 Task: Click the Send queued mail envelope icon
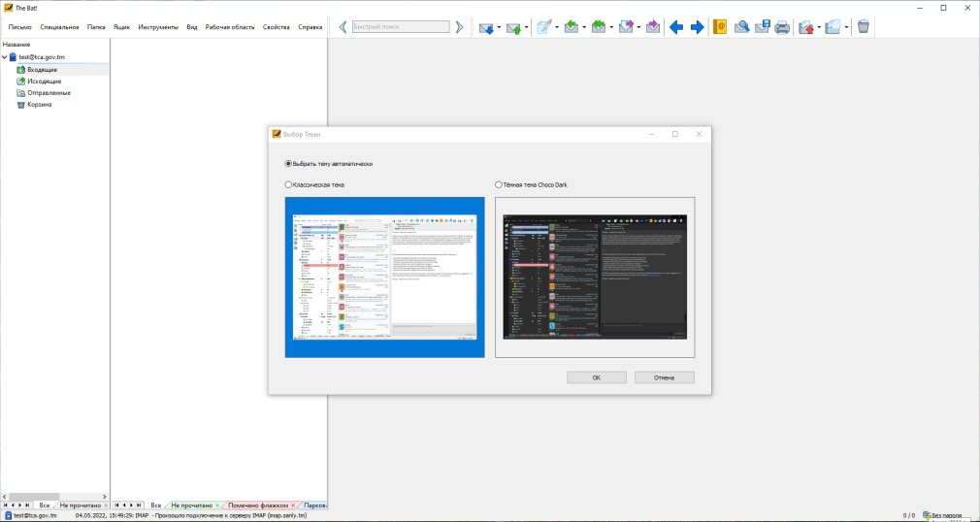(x=513, y=27)
